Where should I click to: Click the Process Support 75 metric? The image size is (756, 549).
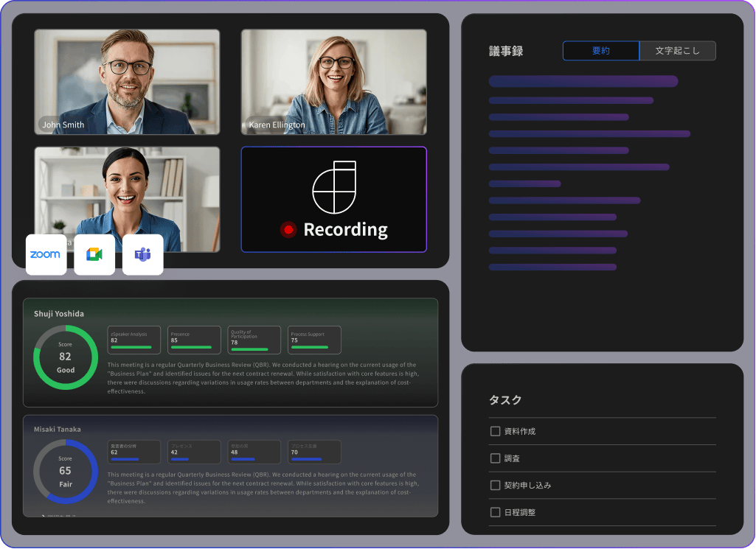(x=313, y=340)
